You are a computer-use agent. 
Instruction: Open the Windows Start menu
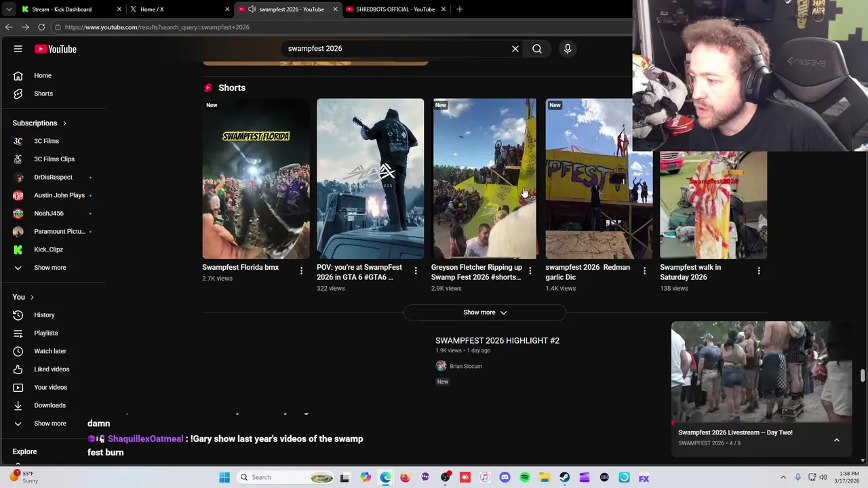224,477
